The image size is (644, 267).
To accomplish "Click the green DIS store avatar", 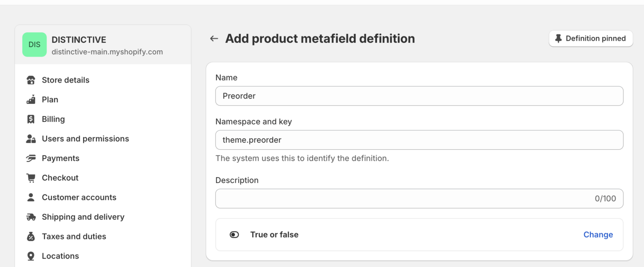I will click(34, 44).
